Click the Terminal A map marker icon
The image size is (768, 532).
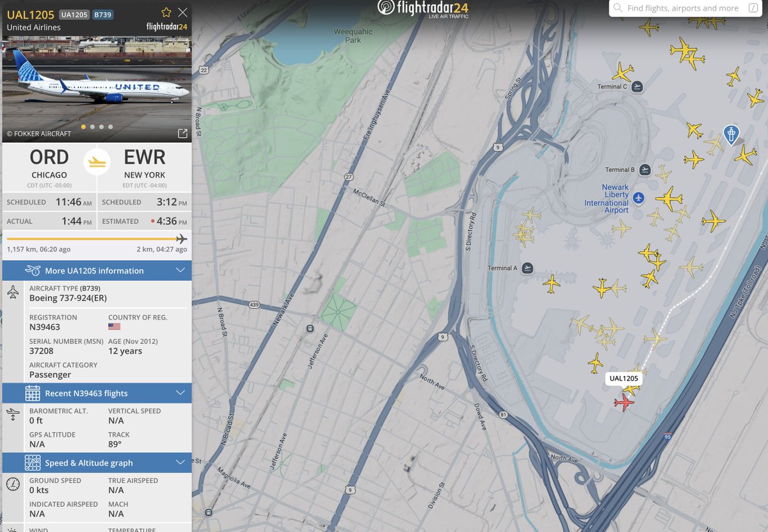click(527, 268)
